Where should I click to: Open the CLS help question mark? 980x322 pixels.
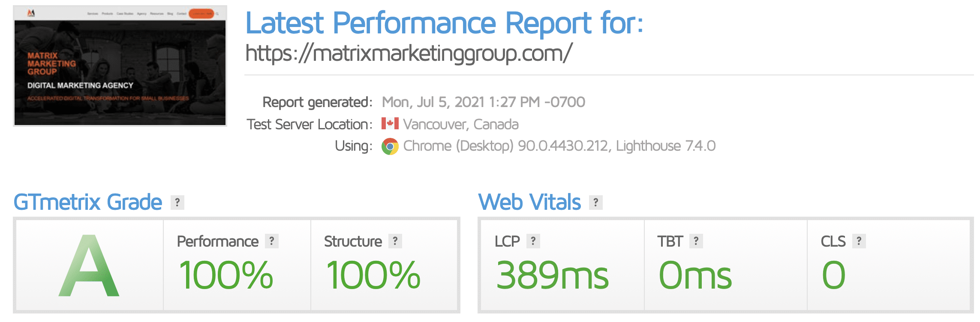pos(859,241)
